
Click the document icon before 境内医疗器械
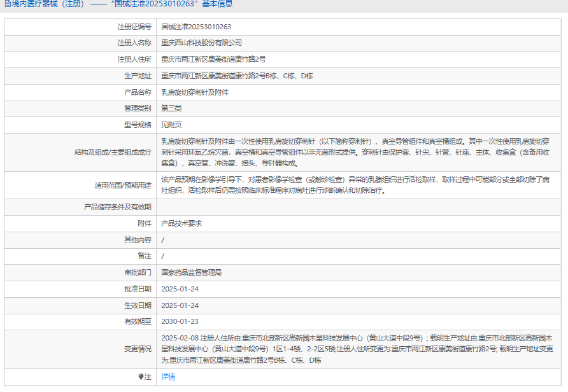[x=7, y=4]
